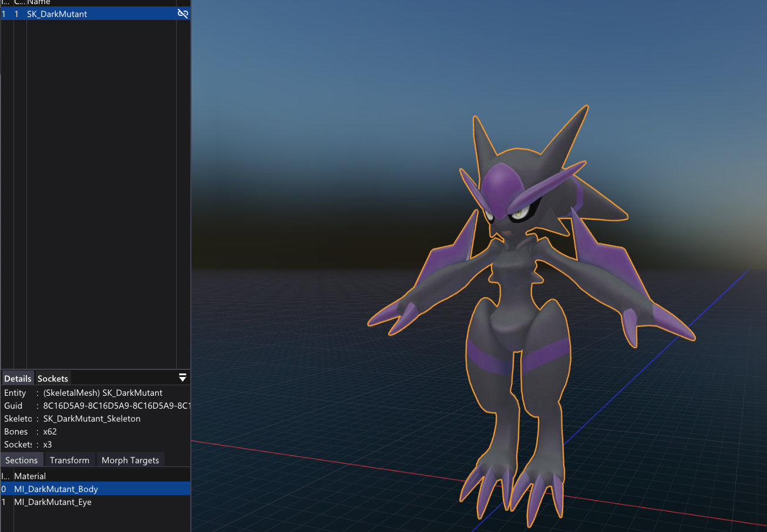Switch to the Morph Targets tab

click(x=130, y=460)
